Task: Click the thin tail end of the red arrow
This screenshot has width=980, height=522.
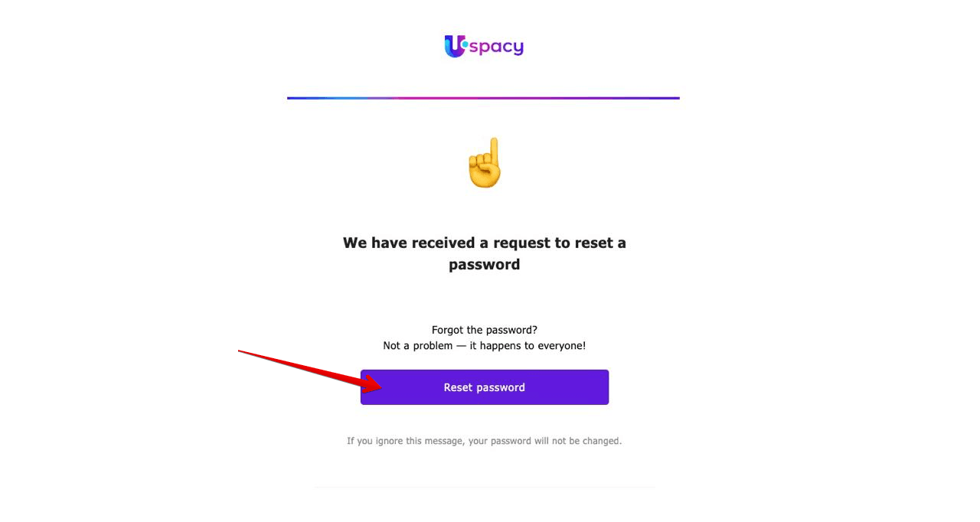Action: point(242,352)
